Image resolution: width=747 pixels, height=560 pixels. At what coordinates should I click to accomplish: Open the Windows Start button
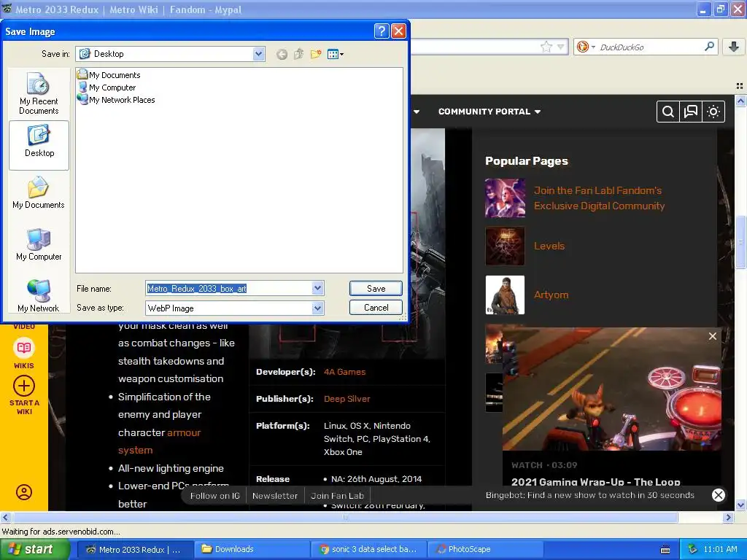tap(34, 549)
